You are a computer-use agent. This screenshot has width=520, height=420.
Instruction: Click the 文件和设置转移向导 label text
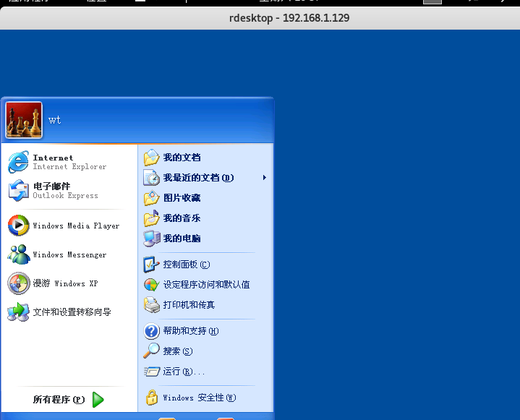[72, 312]
